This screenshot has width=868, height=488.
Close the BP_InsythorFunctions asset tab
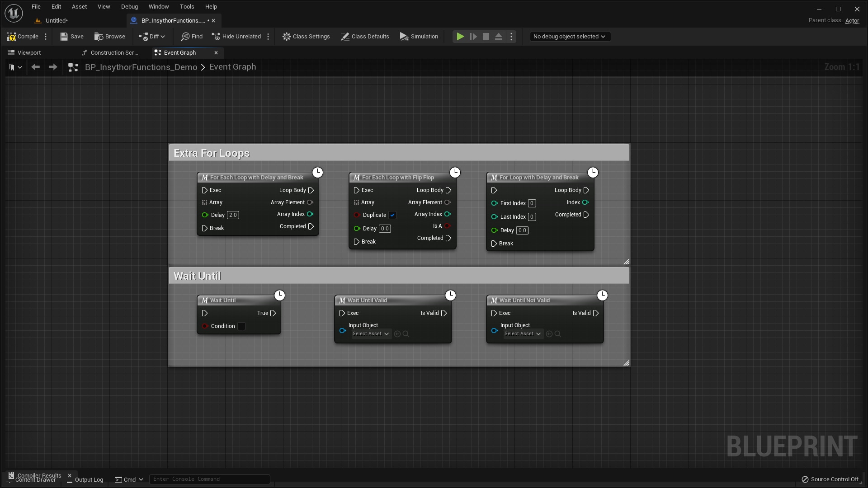tap(213, 20)
